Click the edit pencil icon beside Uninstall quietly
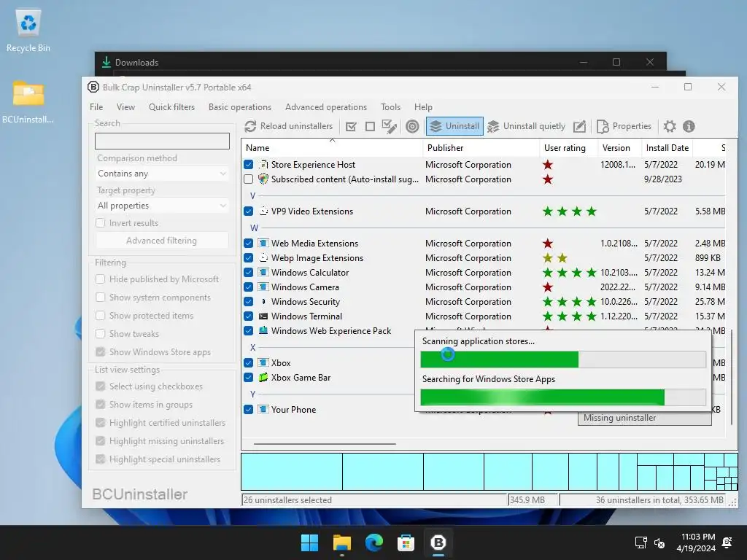 click(579, 127)
